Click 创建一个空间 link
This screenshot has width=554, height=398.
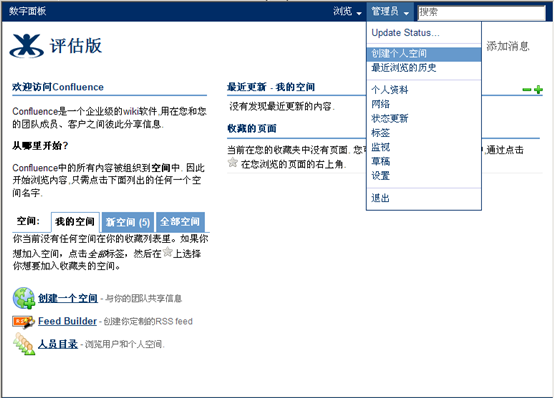[x=68, y=298]
